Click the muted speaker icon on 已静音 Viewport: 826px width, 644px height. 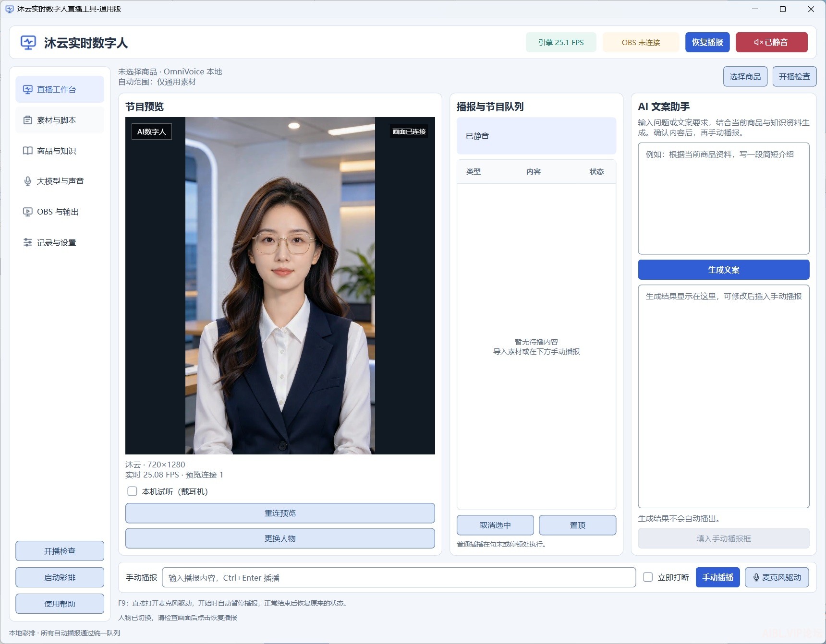coord(759,42)
